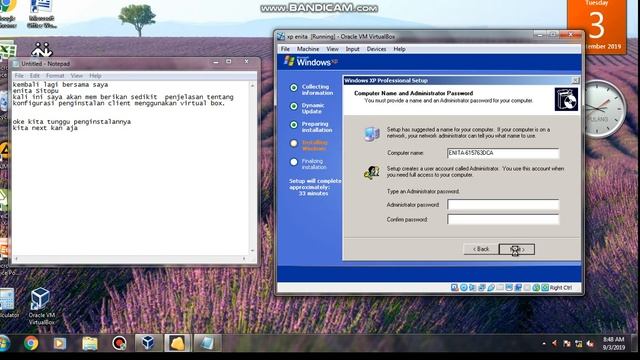Click the Action Center flag in system tray
Image resolution: width=640 pixels, height=360 pixels.
point(567,344)
